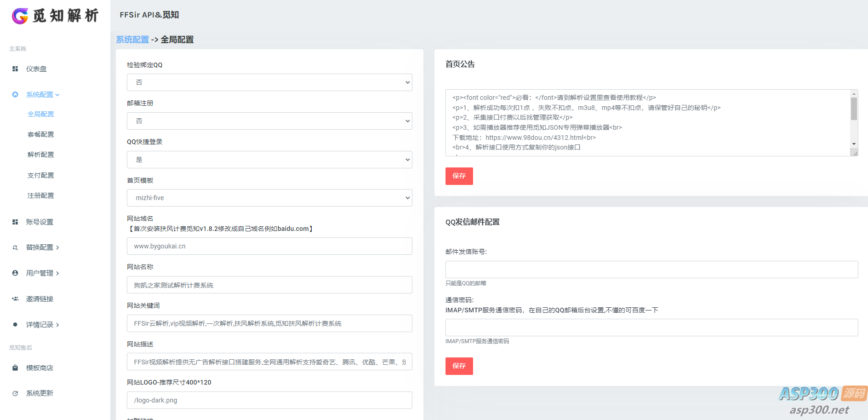868x420 pixels.
Task: Expand the 详情记录 submenu arrow
Action: click(57, 325)
